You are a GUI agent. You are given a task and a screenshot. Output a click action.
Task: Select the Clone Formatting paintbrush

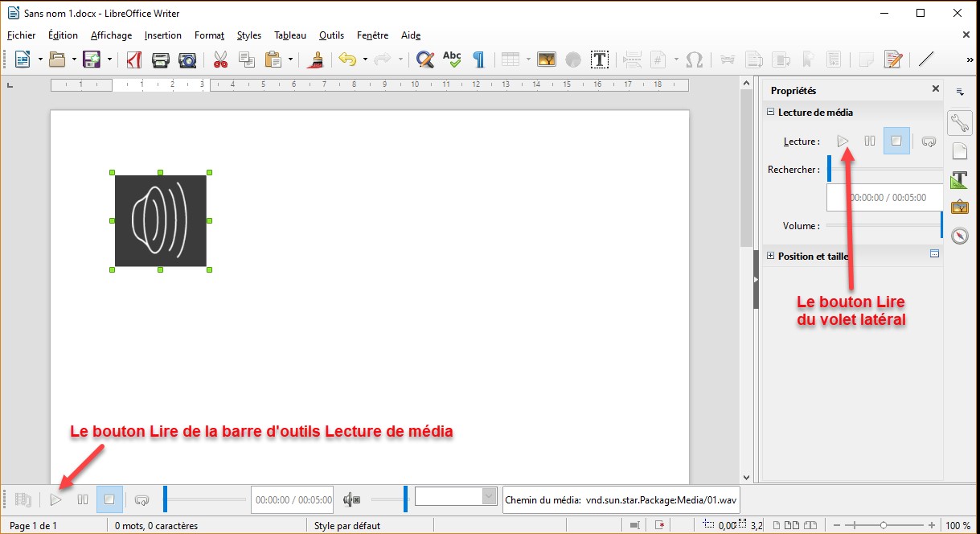[318, 60]
